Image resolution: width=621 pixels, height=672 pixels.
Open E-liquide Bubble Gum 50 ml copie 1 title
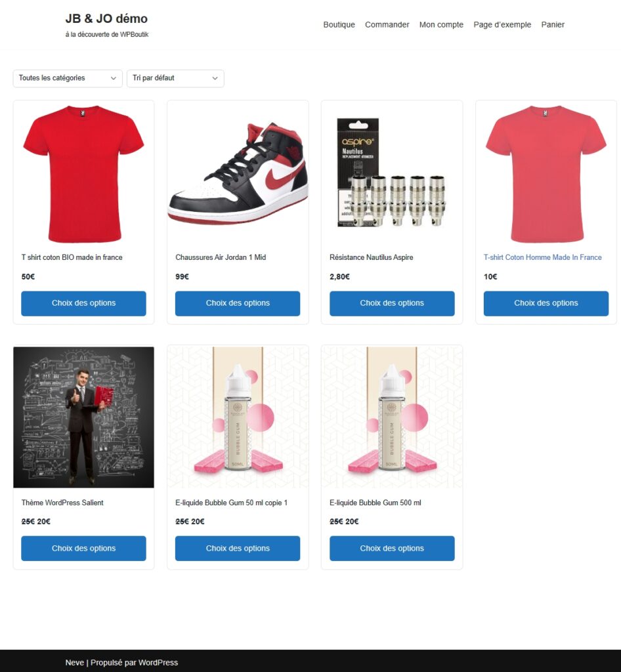click(232, 502)
